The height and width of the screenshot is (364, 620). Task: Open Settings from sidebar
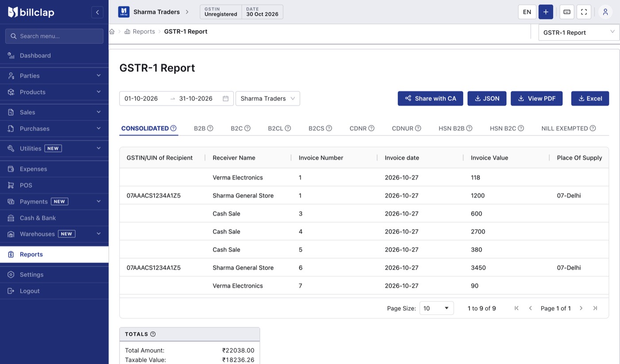54,275
